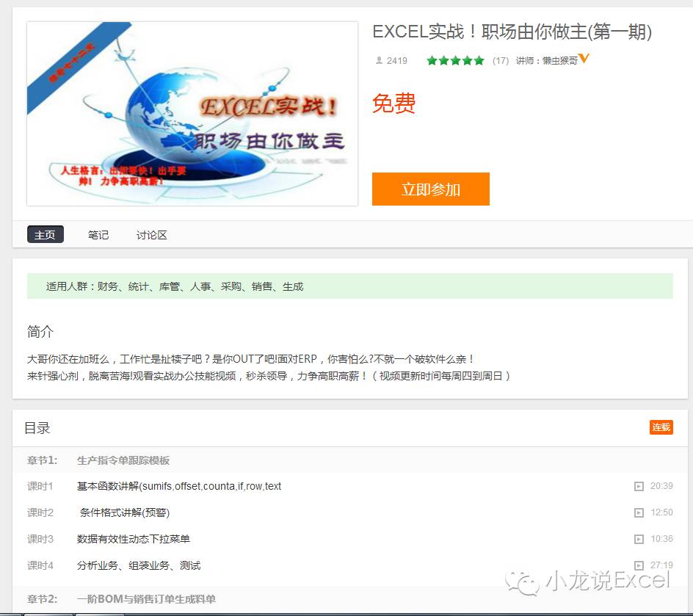Image resolution: width=693 pixels, height=616 pixels.
Task: Open lesson 条件格式讲解(预警)
Action: [125, 512]
